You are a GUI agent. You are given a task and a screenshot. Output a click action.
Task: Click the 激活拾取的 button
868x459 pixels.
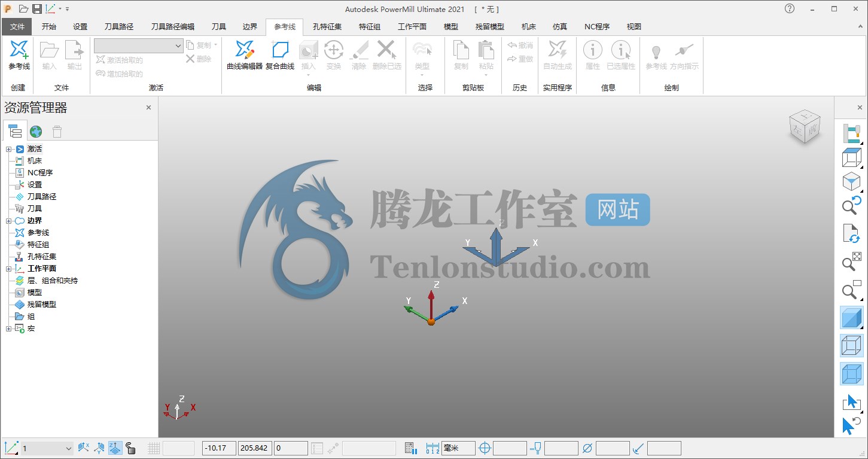[x=119, y=60]
